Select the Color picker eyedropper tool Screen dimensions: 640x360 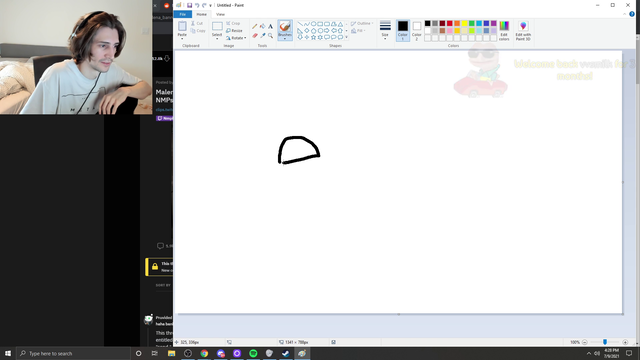point(262,36)
